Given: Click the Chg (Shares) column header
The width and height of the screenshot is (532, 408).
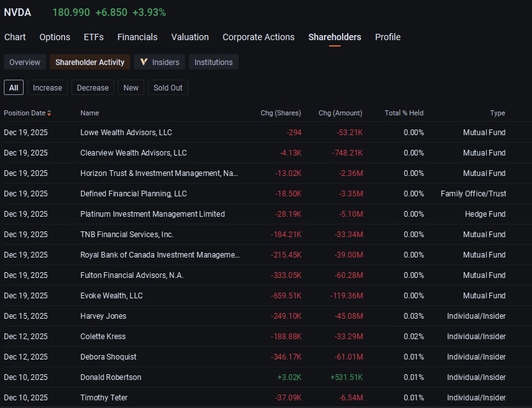Looking at the screenshot, I should [281, 113].
